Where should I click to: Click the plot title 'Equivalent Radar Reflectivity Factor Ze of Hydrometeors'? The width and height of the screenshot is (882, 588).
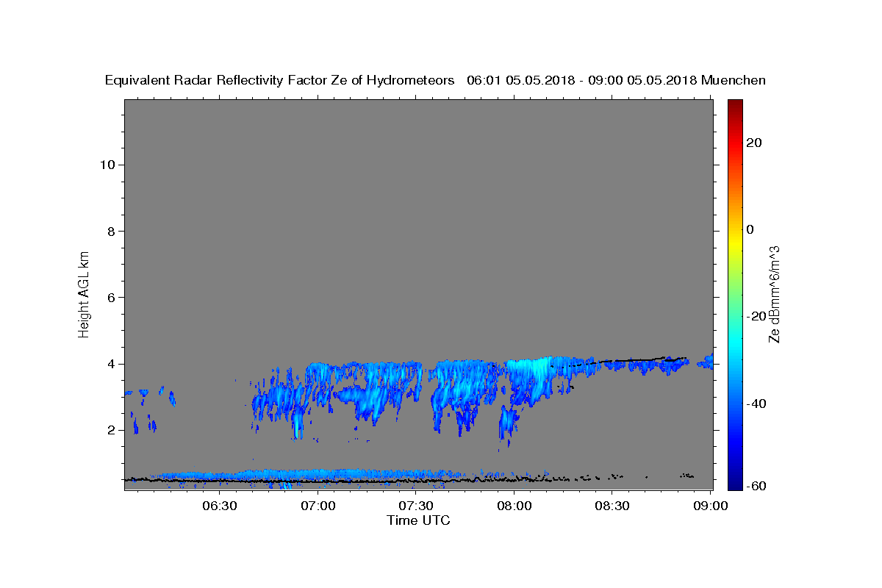(x=279, y=80)
